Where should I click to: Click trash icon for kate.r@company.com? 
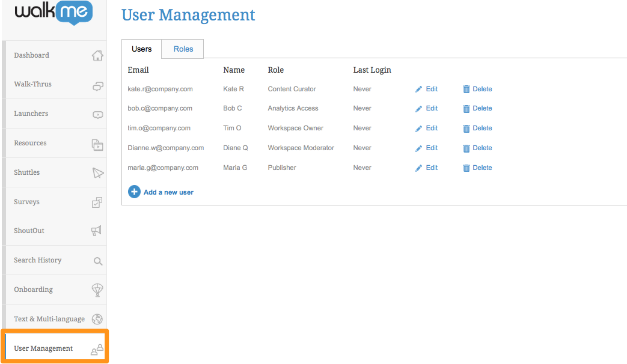[x=466, y=89]
